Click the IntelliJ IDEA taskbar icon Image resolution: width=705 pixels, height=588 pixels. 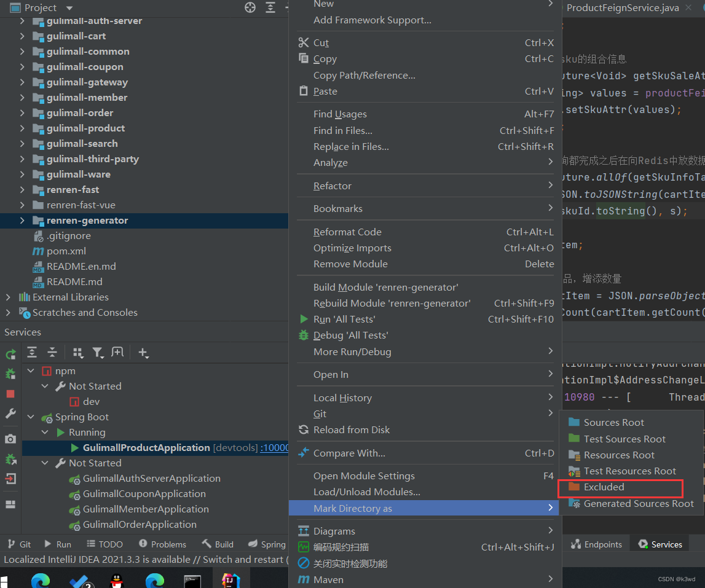pos(231,581)
